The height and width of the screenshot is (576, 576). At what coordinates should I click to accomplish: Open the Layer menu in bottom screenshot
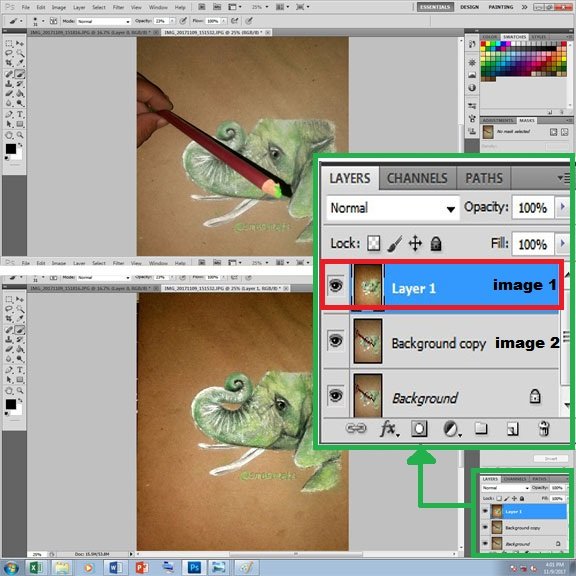tap(79, 263)
